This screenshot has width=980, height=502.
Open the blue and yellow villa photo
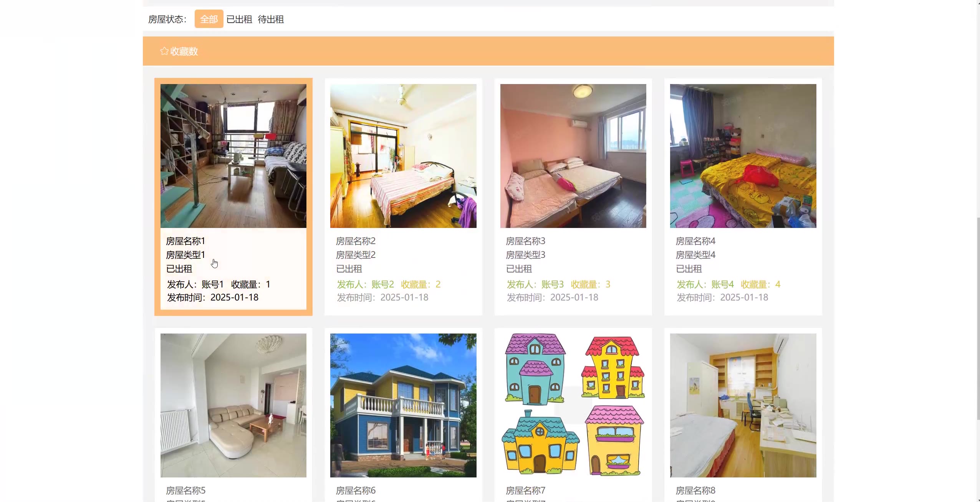click(x=403, y=405)
